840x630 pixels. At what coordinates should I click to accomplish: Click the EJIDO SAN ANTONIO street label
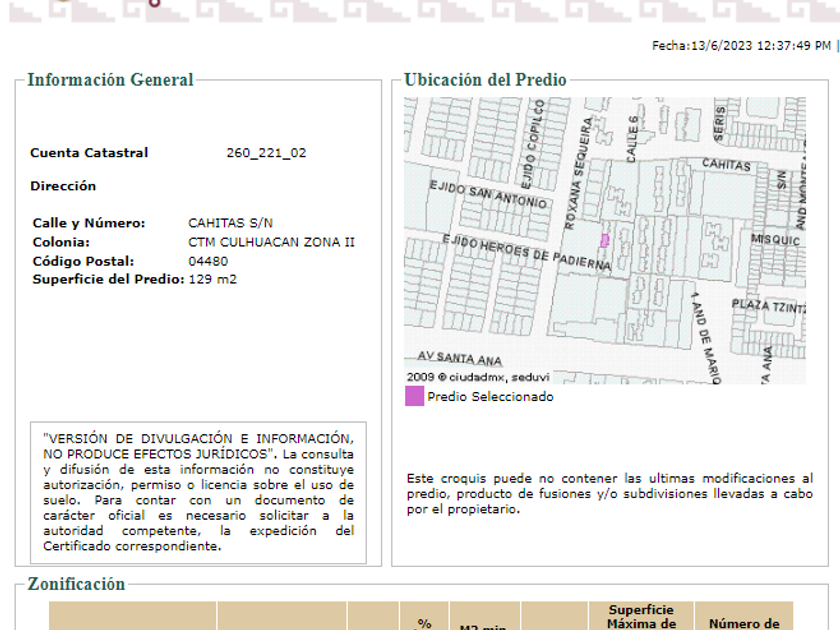coord(489,194)
